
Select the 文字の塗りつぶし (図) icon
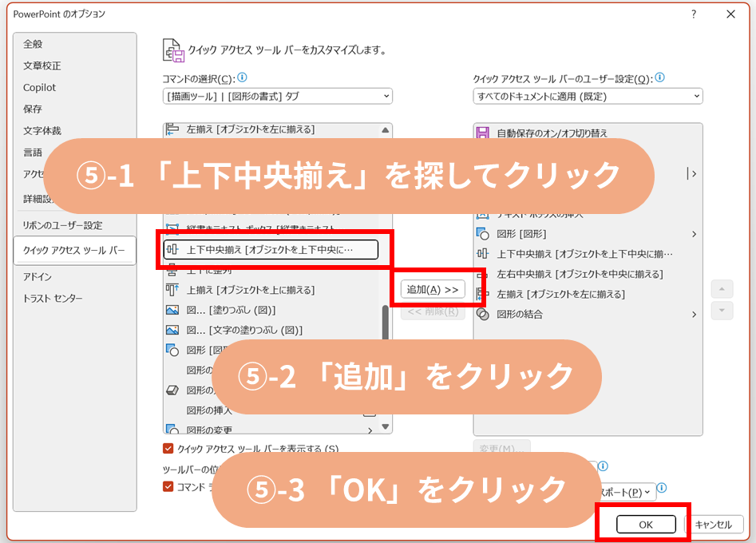pos(172,330)
